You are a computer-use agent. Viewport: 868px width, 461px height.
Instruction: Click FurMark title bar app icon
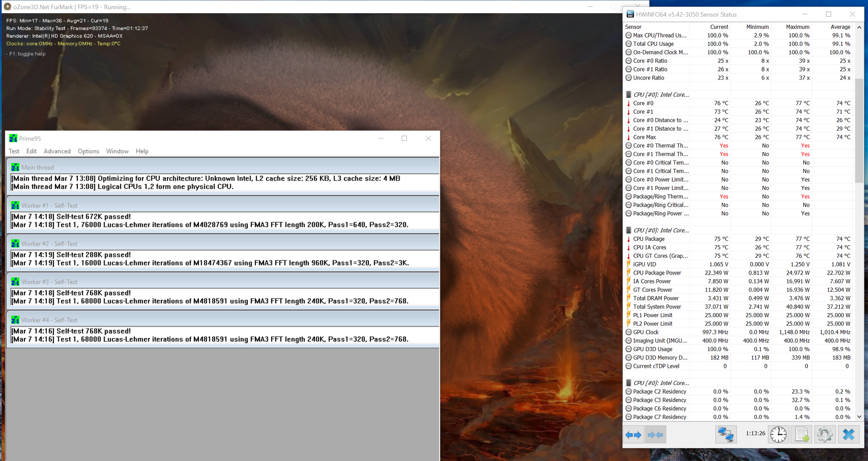point(7,7)
